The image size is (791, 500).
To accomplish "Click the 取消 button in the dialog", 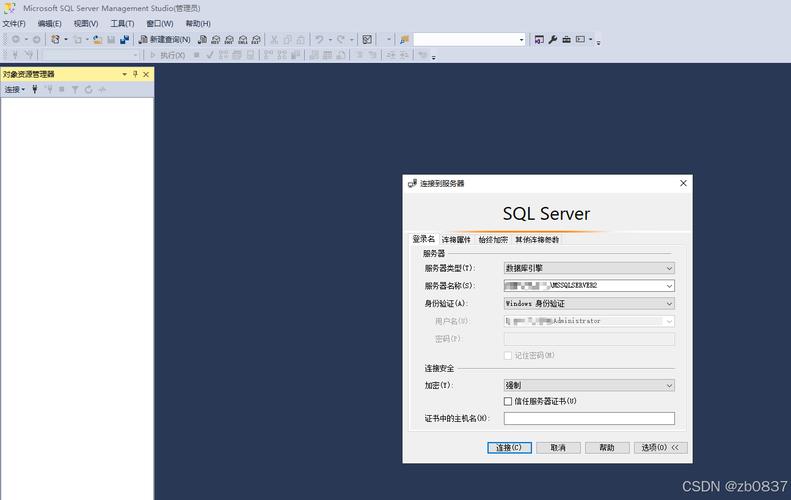I will tap(558, 448).
